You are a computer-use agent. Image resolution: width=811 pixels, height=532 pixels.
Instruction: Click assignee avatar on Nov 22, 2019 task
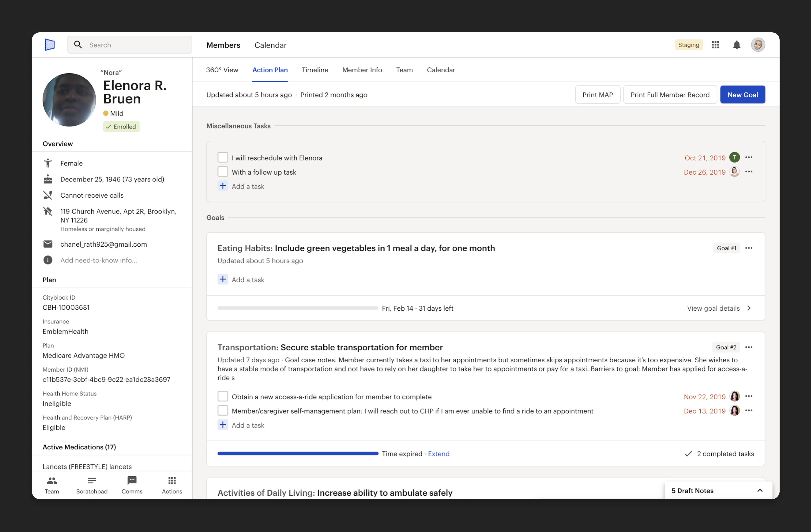[734, 396]
